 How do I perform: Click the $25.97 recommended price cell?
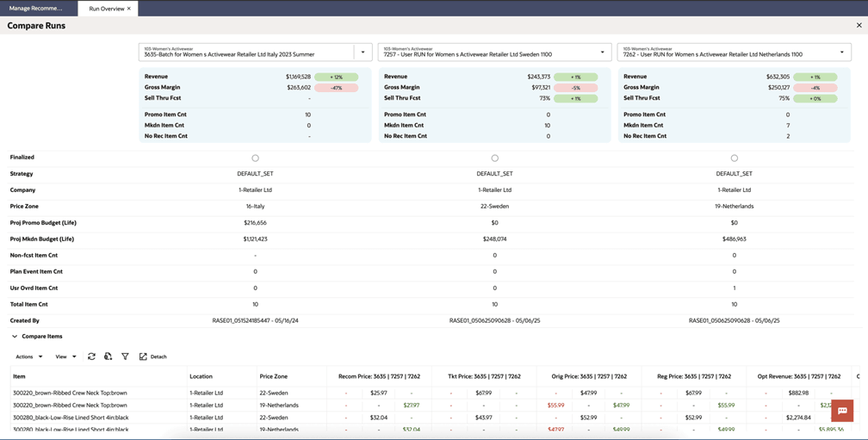point(379,393)
